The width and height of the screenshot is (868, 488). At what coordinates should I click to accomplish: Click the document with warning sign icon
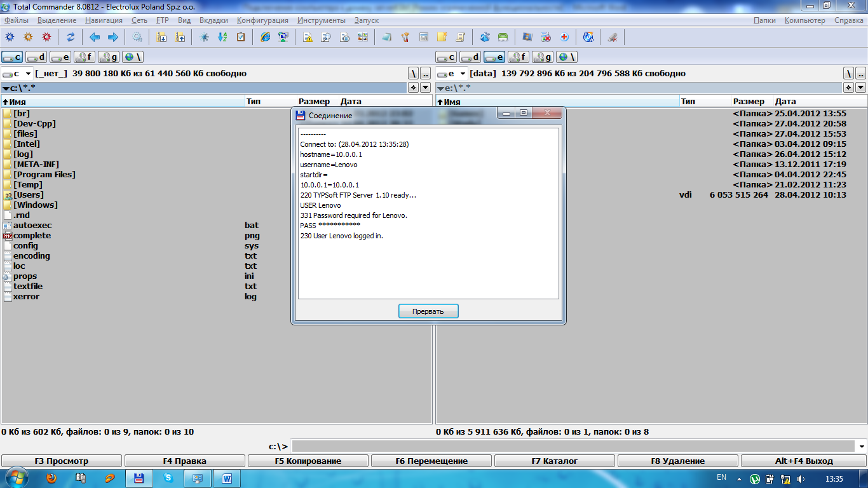coord(308,37)
